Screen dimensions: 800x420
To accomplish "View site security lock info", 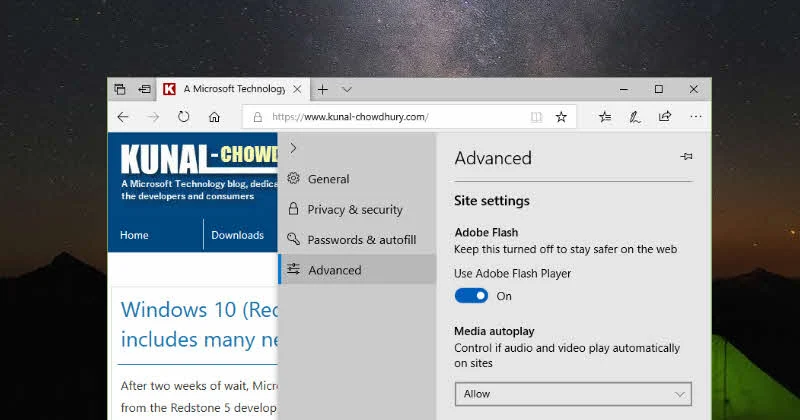I will point(258,117).
